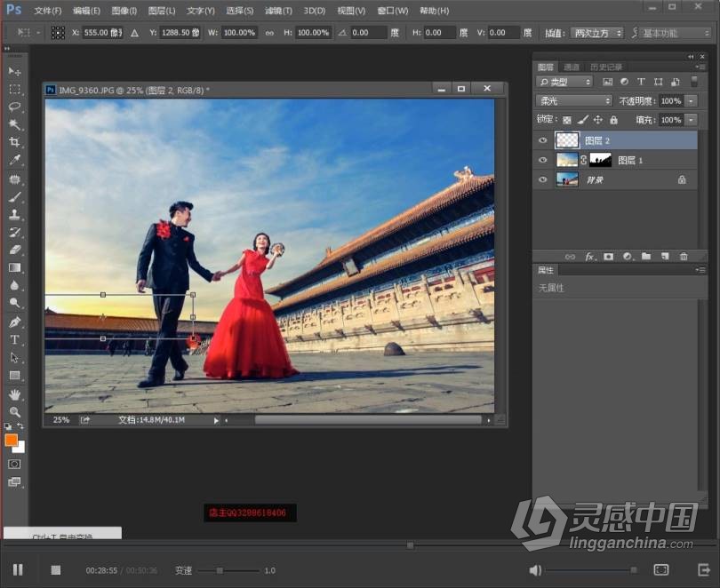Select the Rectangular Marquee tool

pyautogui.click(x=15, y=89)
